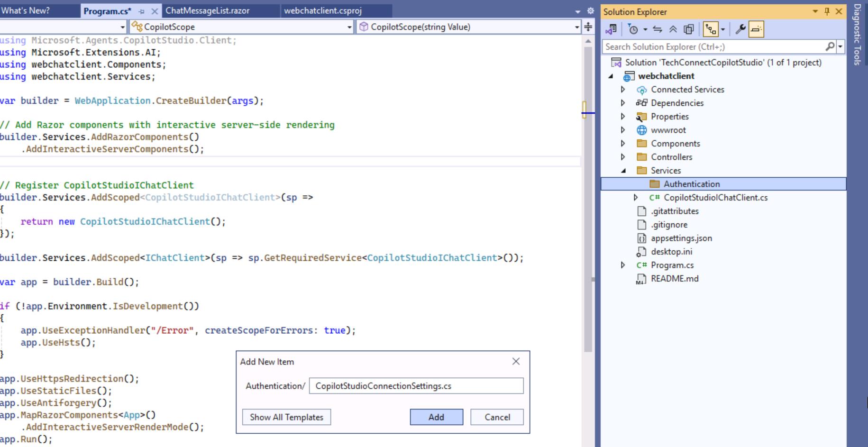This screenshot has width=868, height=447.
Task: Open the CopilotScope(string Value) member dropdown
Action: (576, 27)
